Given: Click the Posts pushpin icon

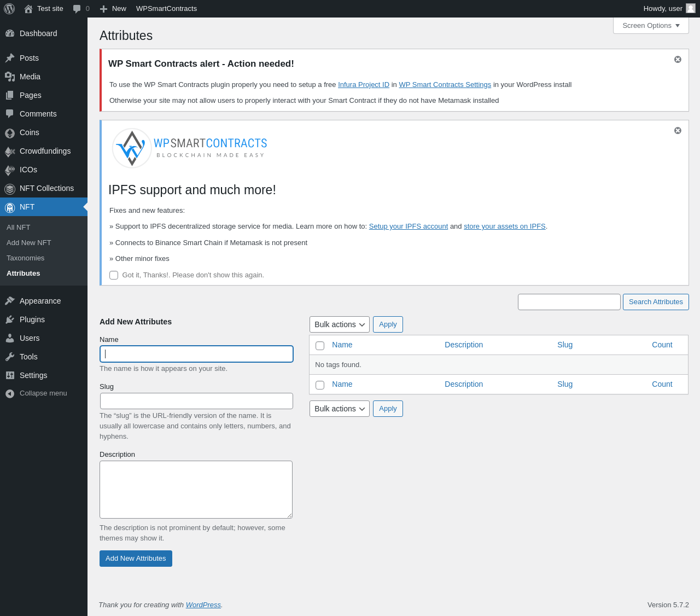Looking at the screenshot, I should [x=10, y=58].
